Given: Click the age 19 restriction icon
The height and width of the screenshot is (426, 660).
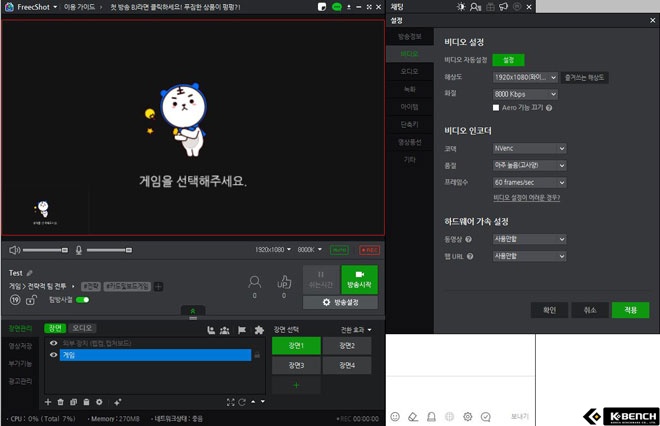Looking at the screenshot, I should tap(15, 300).
